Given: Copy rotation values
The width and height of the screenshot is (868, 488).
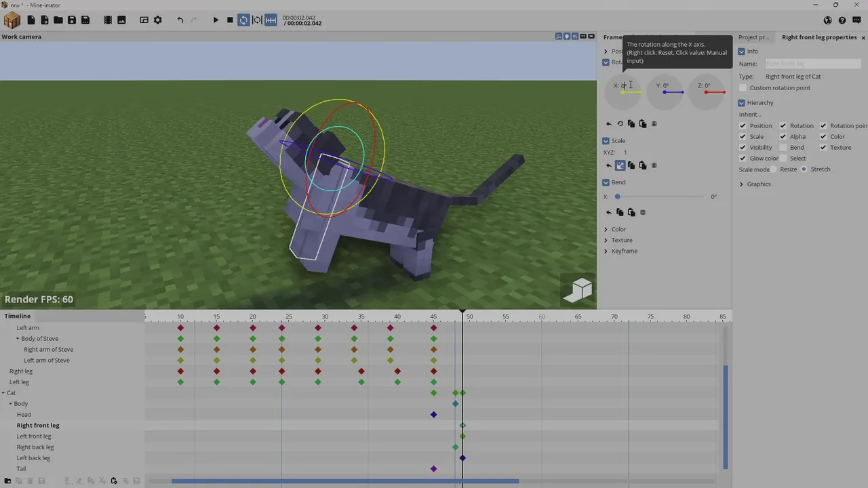Looking at the screenshot, I should point(631,124).
